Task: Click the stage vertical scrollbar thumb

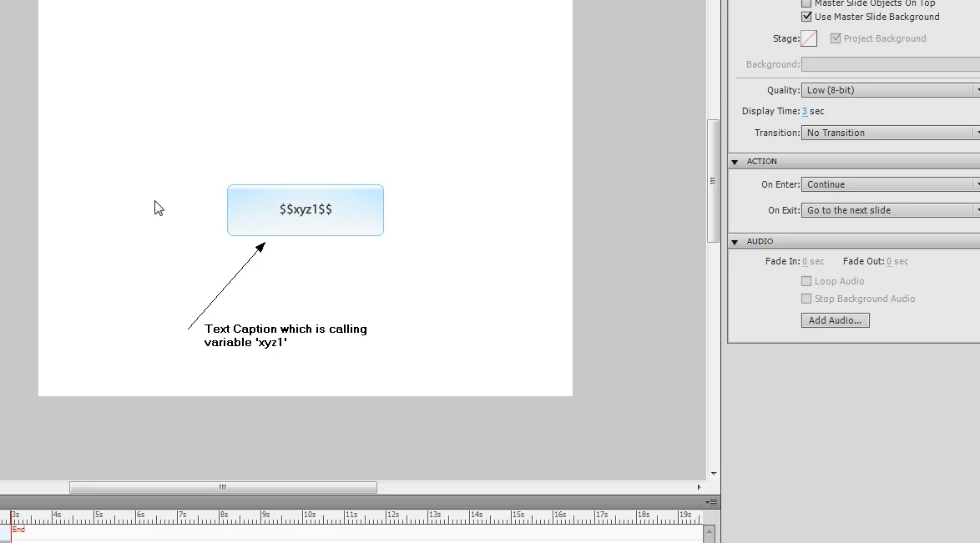Action: coord(713,181)
